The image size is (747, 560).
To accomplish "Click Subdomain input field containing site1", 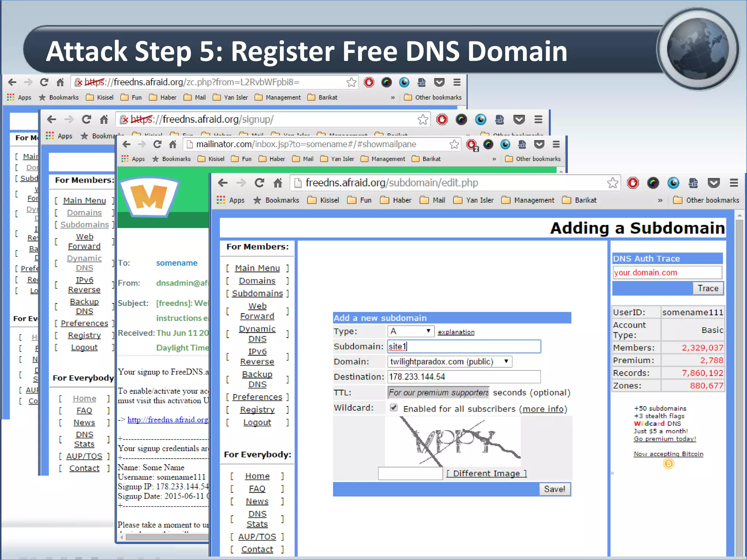I will click(464, 347).
